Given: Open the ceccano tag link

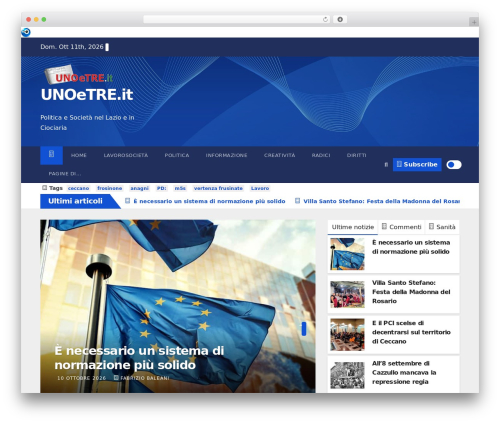Looking at the screenshot, I should pyautogui.click(x=78, y=188).
